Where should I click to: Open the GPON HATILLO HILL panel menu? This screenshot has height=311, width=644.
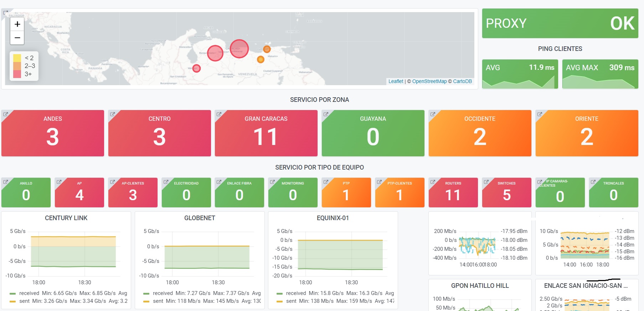point(480,286)
